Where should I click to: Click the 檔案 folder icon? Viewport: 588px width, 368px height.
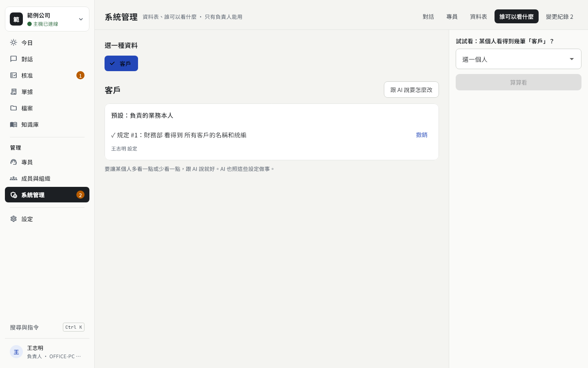(x=13, y=108)
